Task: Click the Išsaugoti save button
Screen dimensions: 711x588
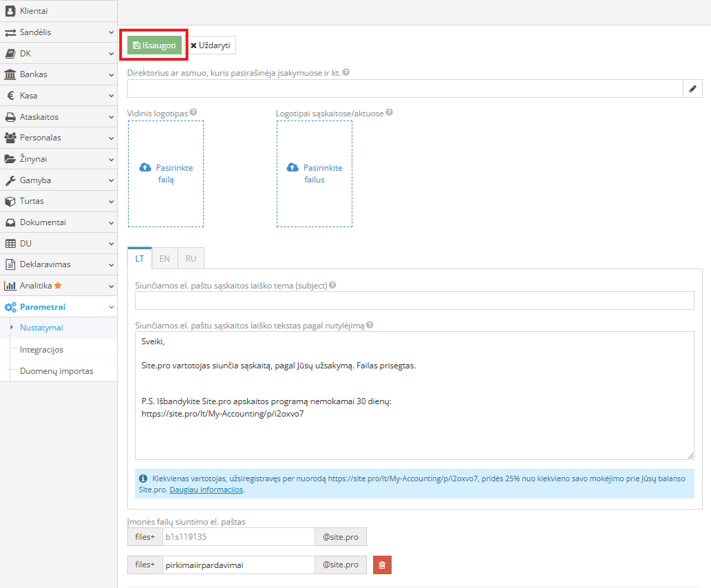Action: pos(154,45)
